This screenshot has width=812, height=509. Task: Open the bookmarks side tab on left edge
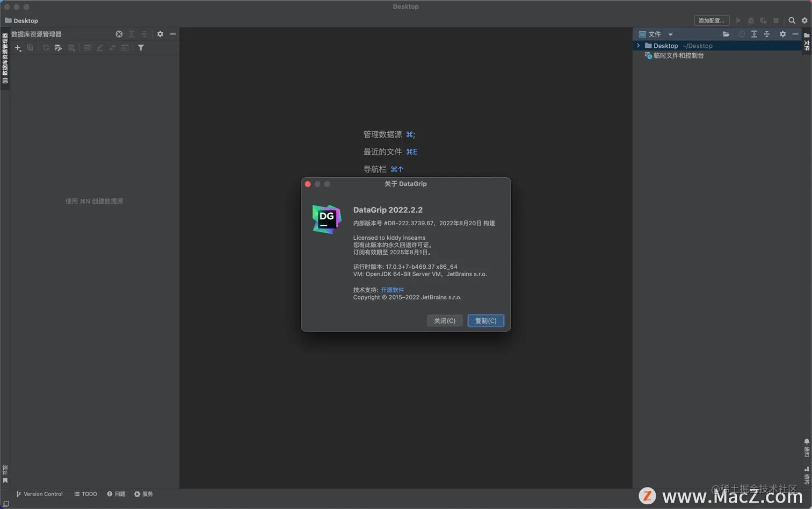point(5,474)
